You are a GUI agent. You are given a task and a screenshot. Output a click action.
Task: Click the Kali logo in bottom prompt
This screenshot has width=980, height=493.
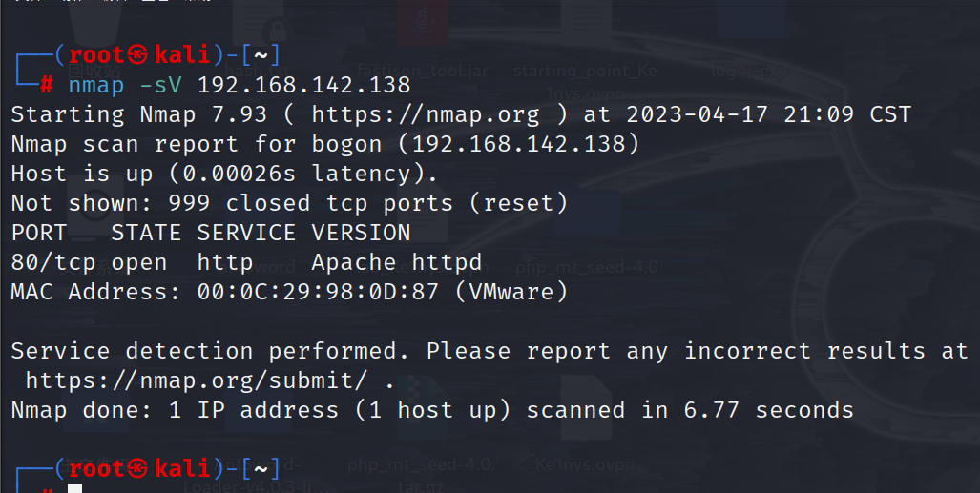[x=137, y=469]
